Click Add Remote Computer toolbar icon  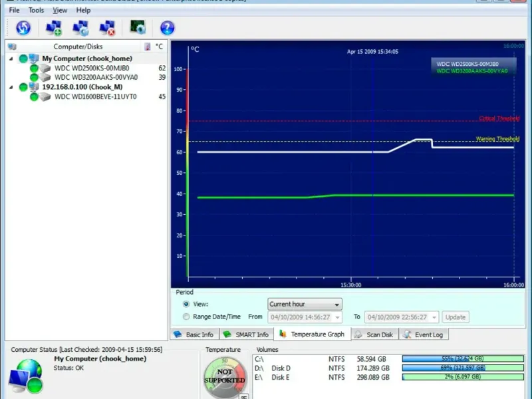point(54,28)
